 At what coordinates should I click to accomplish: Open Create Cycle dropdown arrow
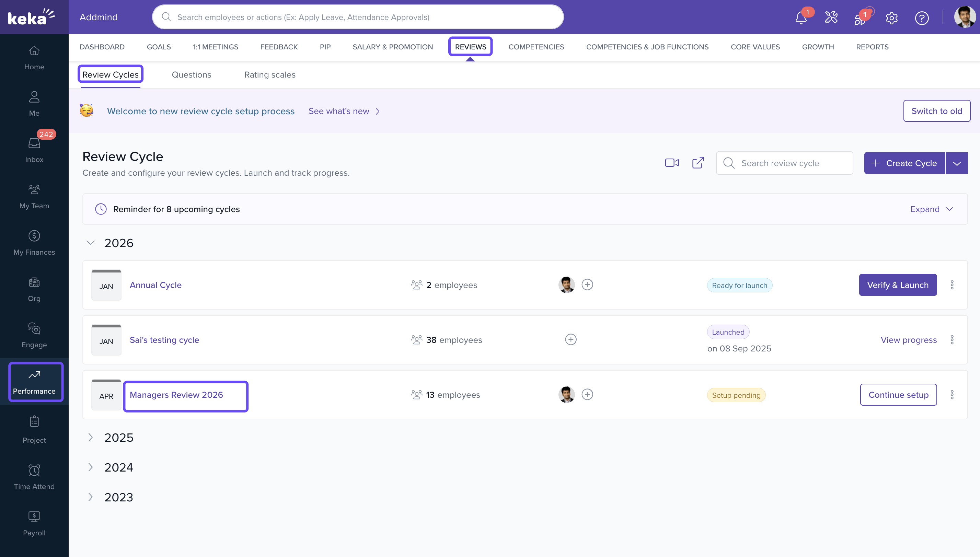(957, 163)
